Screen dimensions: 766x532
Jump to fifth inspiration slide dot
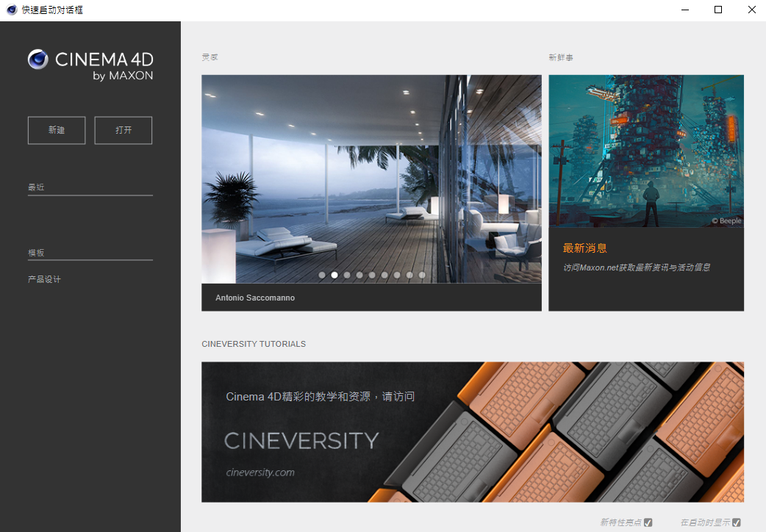pos(372,275)
